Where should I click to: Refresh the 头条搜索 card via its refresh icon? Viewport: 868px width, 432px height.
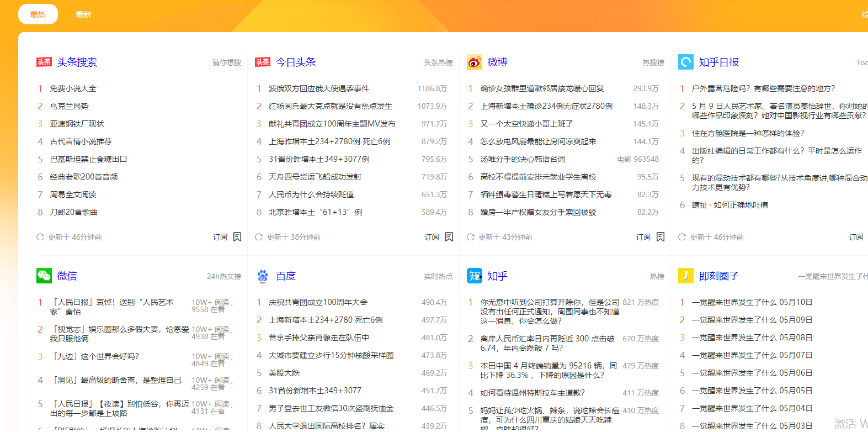[40, 237]
